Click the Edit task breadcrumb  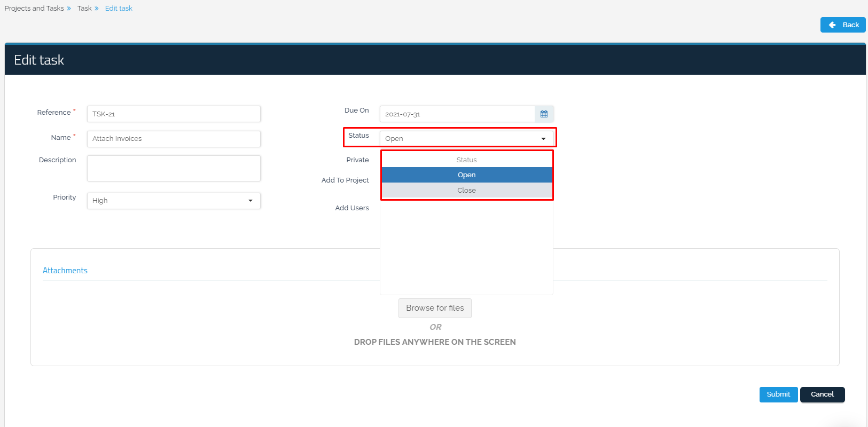point(119,9)
